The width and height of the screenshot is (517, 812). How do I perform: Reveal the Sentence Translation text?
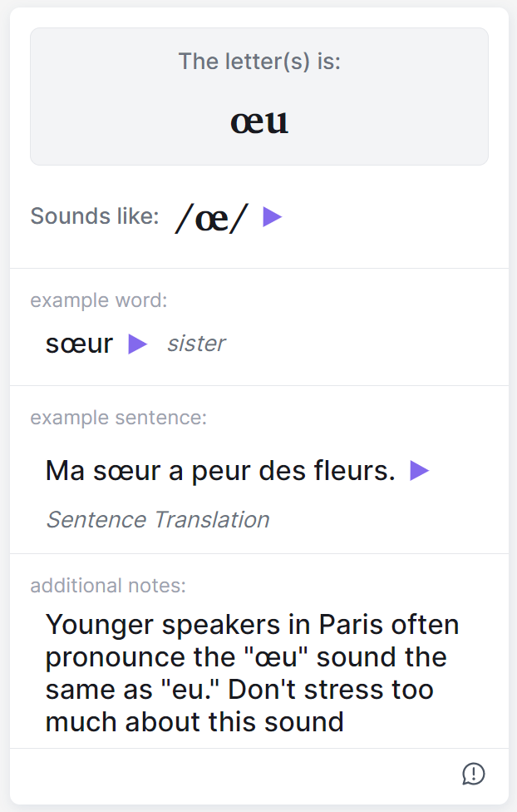click(158, 520)
